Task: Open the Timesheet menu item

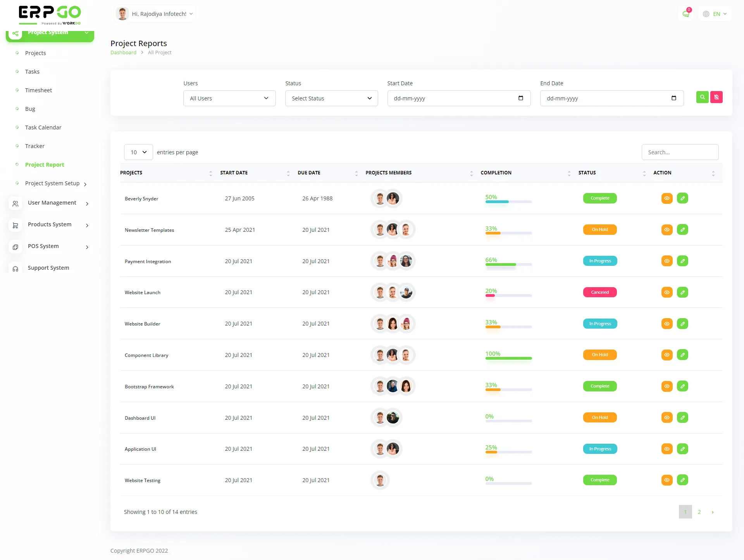Action: (38, 90)
